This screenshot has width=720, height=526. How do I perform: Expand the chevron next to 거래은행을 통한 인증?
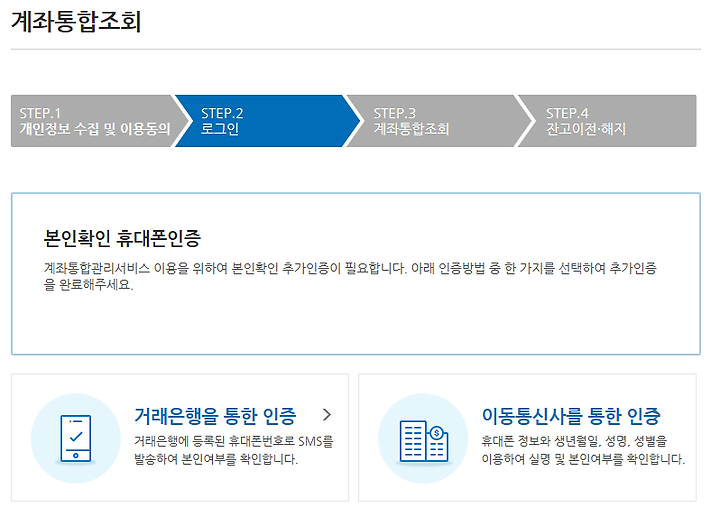click(x=326, y=415)
